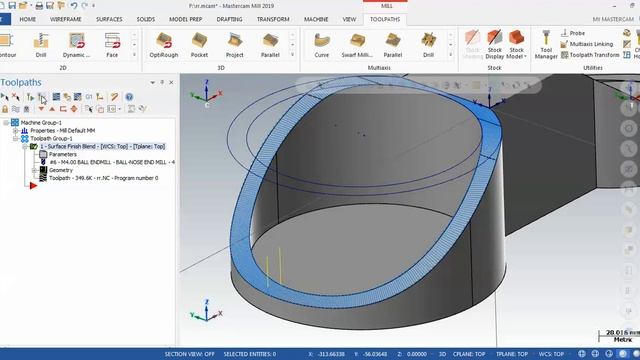Open the DRAFTING ribbon tab

point(229,19)
